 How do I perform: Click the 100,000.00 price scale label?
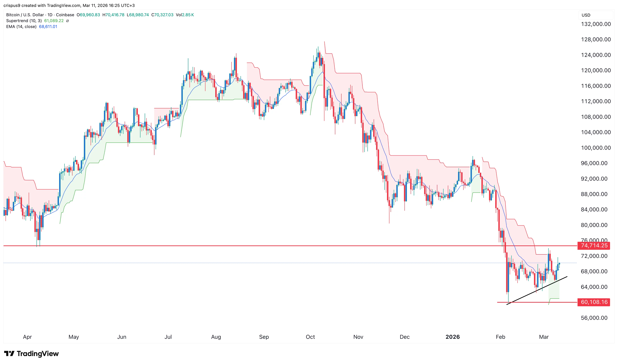coord(596,148)
